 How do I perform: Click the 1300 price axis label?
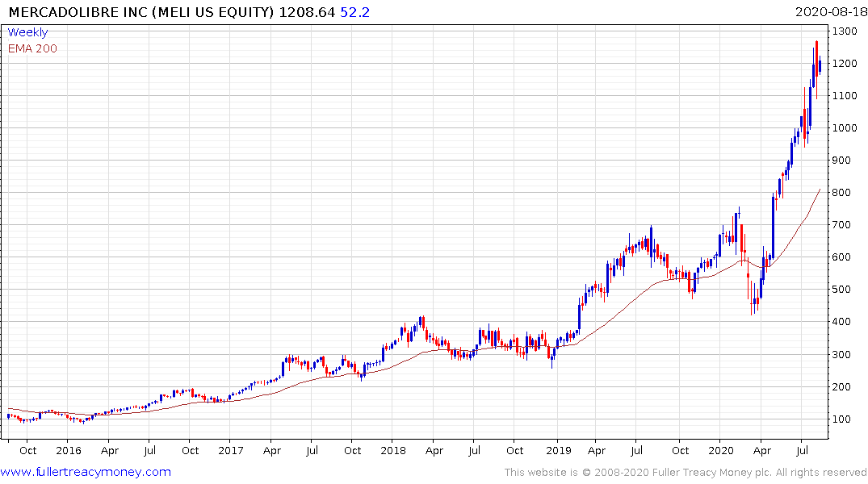click(x=845, y=31)
